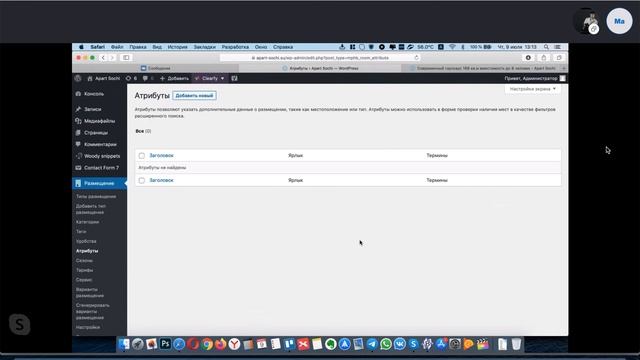
Task: Open Skype from the Dock
Action: click(x=413, y=344)
